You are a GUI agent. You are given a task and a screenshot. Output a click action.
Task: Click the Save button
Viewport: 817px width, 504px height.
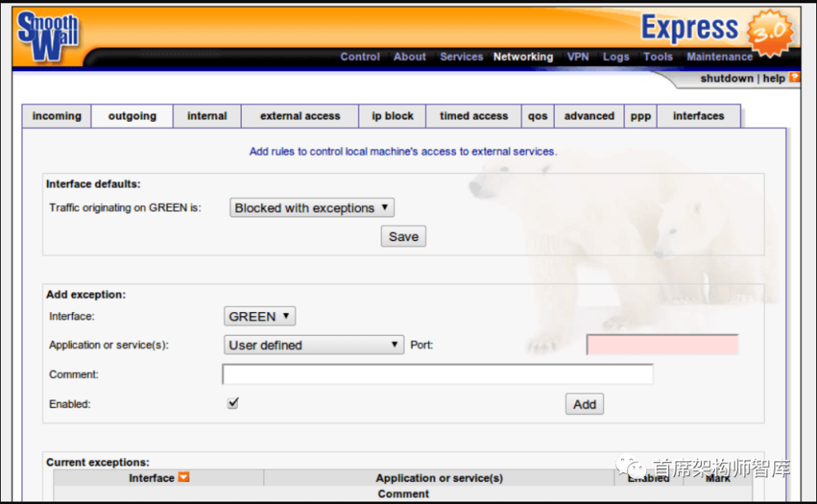coord(404,236)
